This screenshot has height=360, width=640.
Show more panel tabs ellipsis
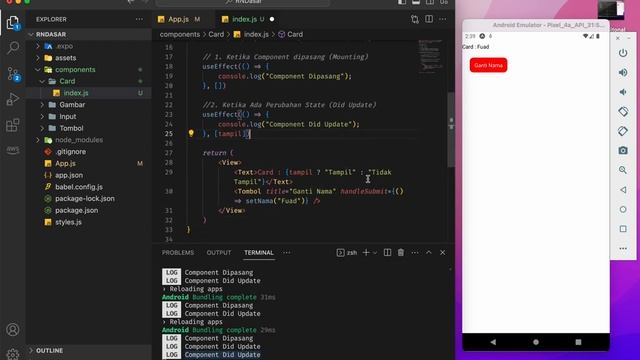click(x=287, y=253)
